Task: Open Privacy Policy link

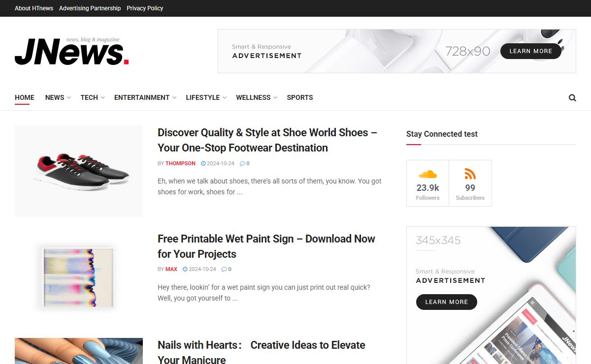Action: (x=145, y=8)
